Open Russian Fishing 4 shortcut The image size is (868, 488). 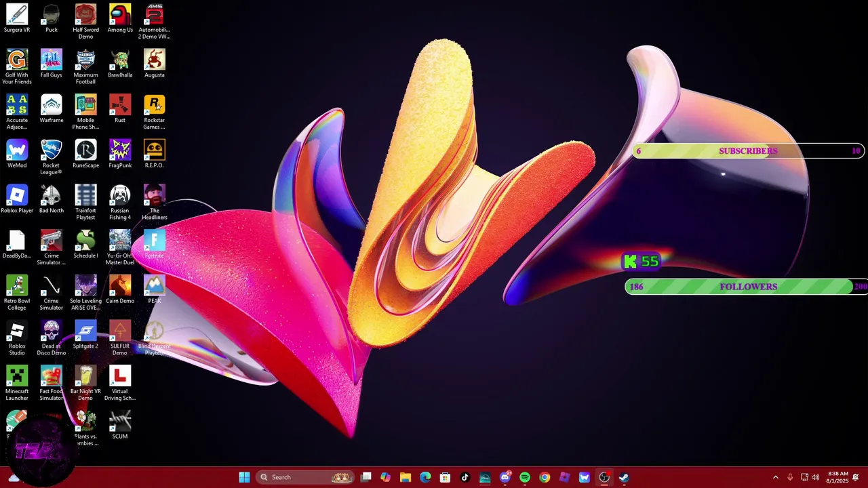pyautogui.click(x=120, y=202)
